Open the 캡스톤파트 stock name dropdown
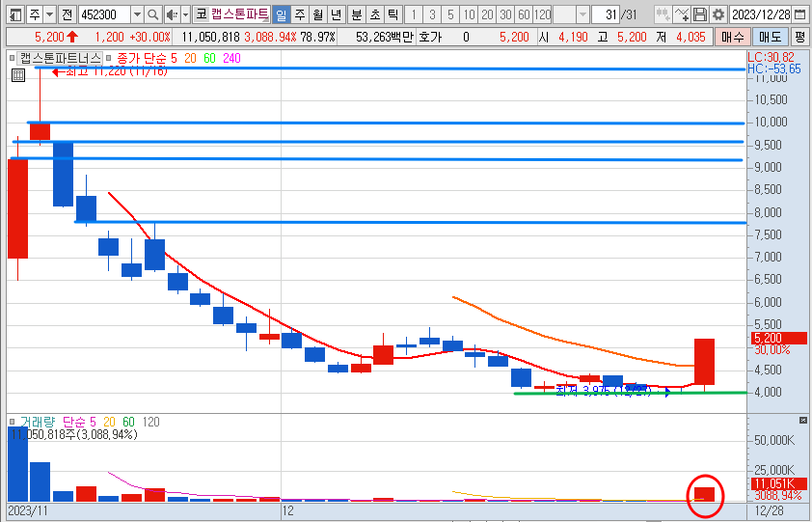 [x=239, y=14]
